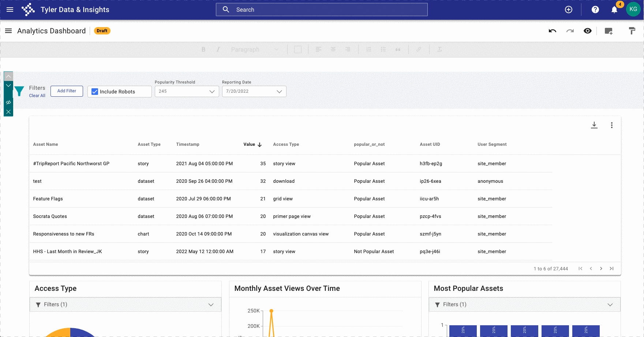Open the main hamburger menu
The image size is (644, 337).
coord(10,10)
